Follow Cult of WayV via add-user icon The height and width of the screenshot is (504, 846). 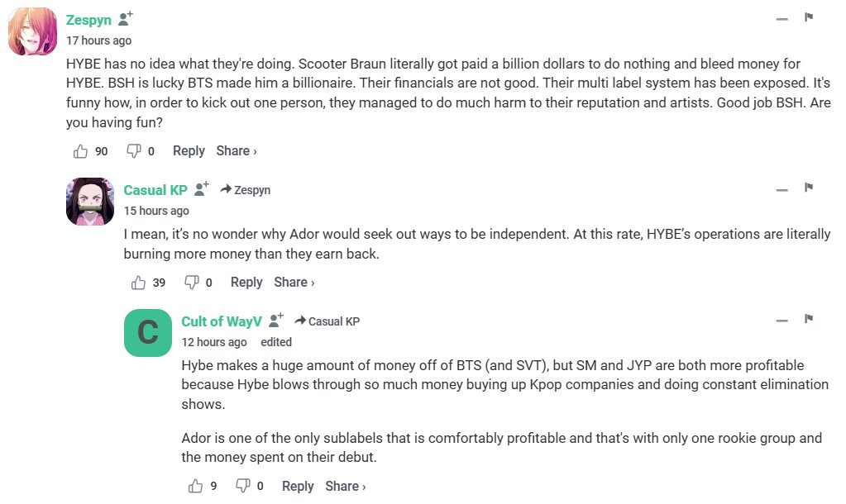[x=276, y=321]
